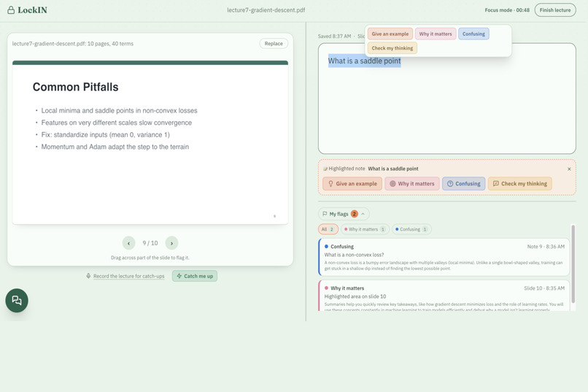Choose Why it matters in popup toolbar

click(x=436, y=34)
